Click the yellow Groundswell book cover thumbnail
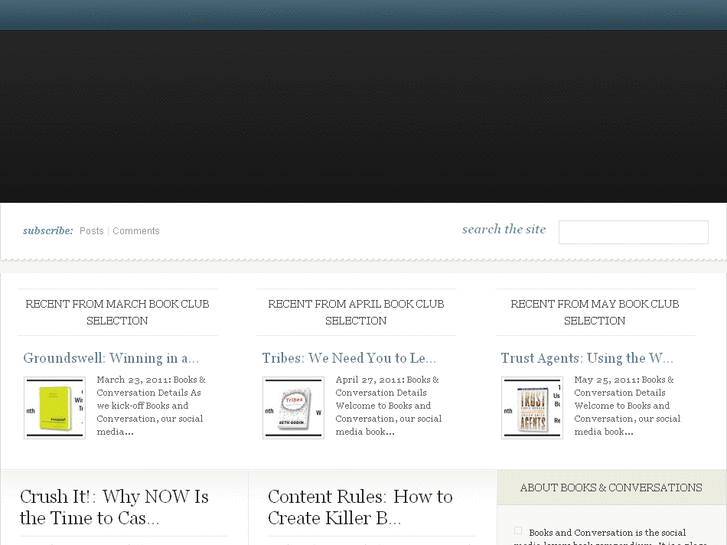Image resolution: width=727 pixels, height=545 pixels. [55, 408]
